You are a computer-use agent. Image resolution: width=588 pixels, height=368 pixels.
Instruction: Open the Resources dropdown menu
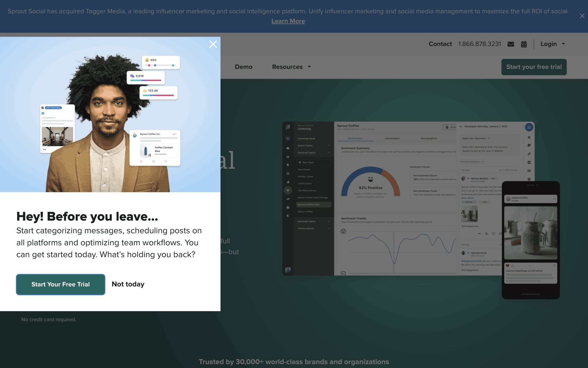click(x=291, y=67)
